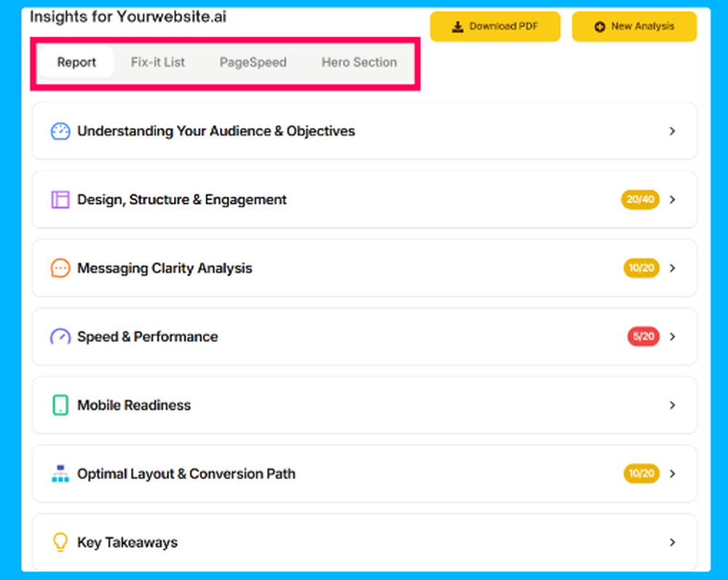728x580 pixels.
Task: Select the purple layout icon for Design & Structure
Action: (60, 199)
